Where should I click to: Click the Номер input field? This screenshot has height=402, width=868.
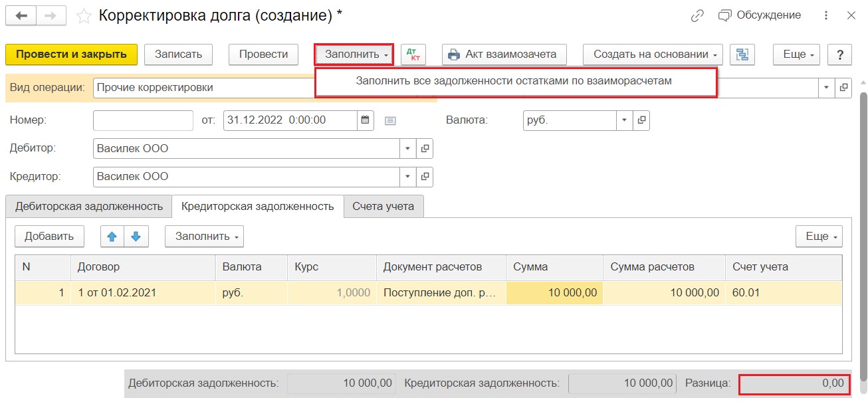(x=143, y=120)
